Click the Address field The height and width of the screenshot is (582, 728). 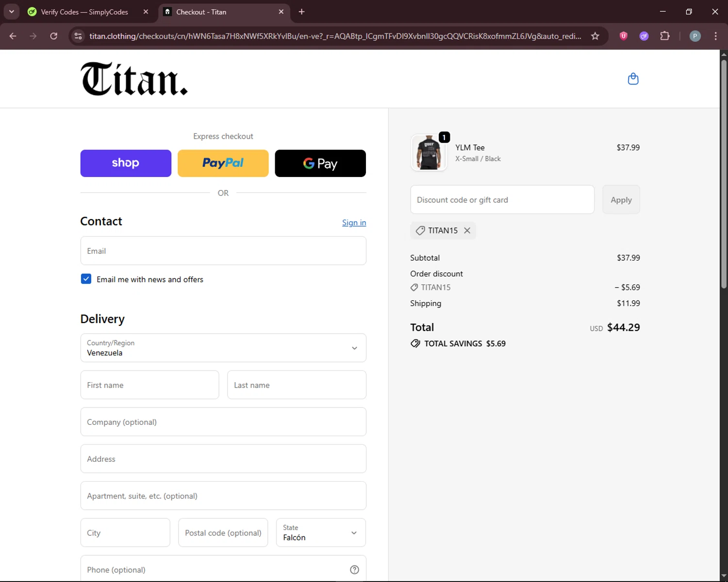(223, 458)
